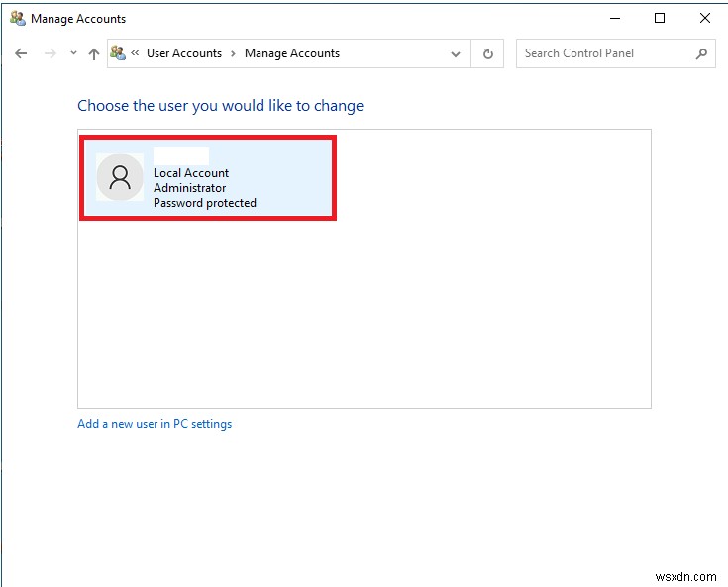Image resolution: width=728 pixels, height=587 pixels.
Task: Maximize the Manage Accounts window
Action: coord(660,18)
